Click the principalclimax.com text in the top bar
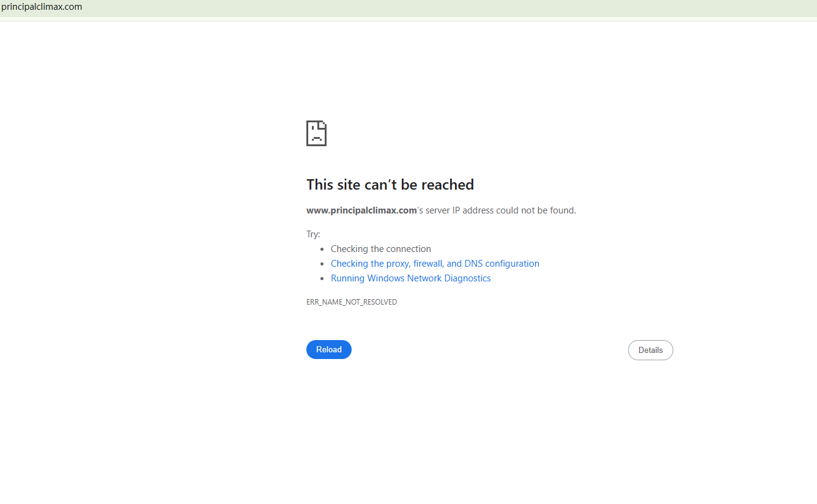Screen dimensions: 817x504 tap(42, 7)
